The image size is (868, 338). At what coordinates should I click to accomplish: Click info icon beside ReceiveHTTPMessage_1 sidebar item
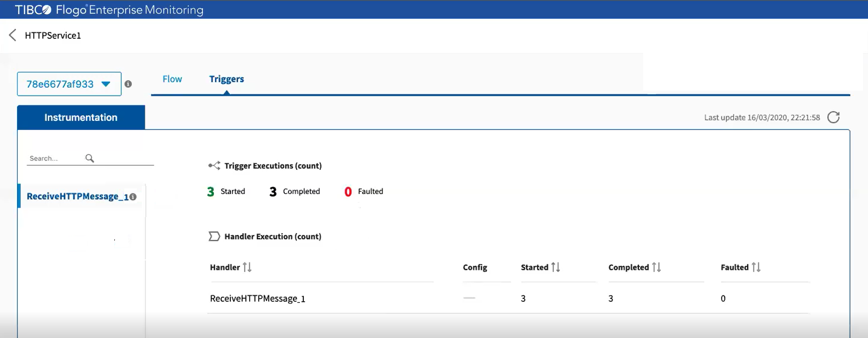(x=133, y=197)
